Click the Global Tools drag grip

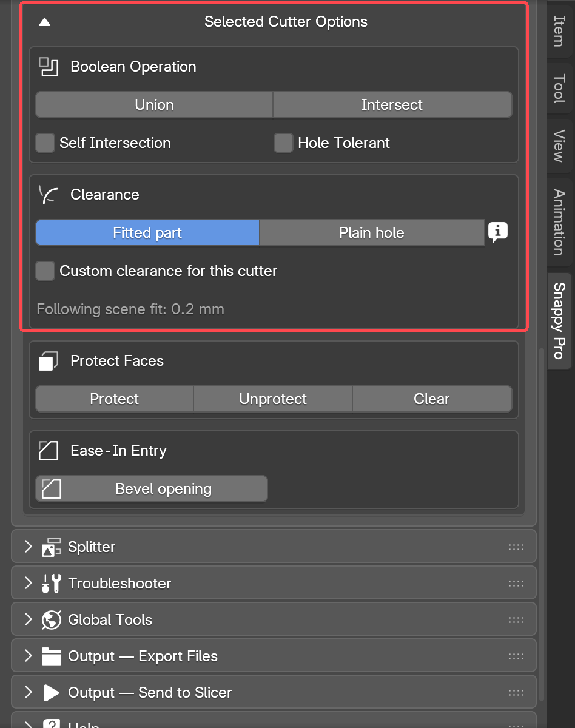516,620
